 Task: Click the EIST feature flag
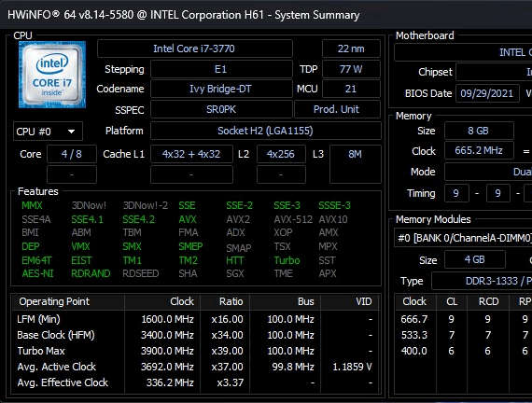pyautogui.click(x=81, y=260)
